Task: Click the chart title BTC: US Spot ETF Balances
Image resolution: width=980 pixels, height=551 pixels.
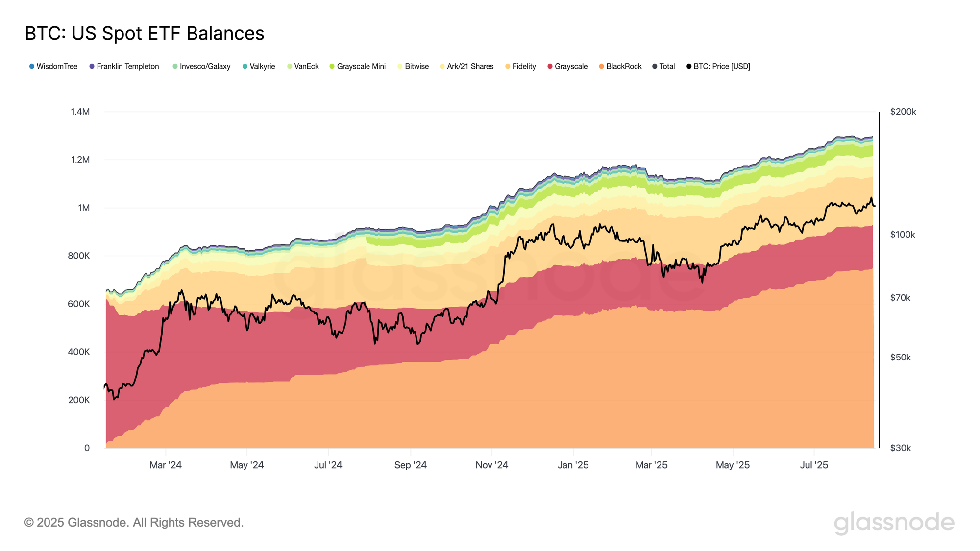Action: tap(145, 33)
